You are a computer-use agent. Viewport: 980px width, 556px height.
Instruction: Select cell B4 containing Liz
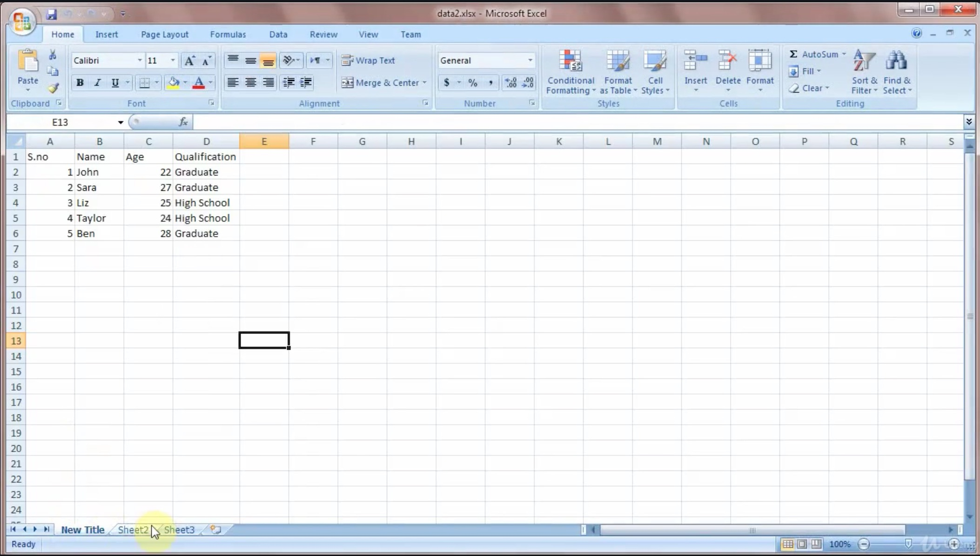tap(99, 203)
